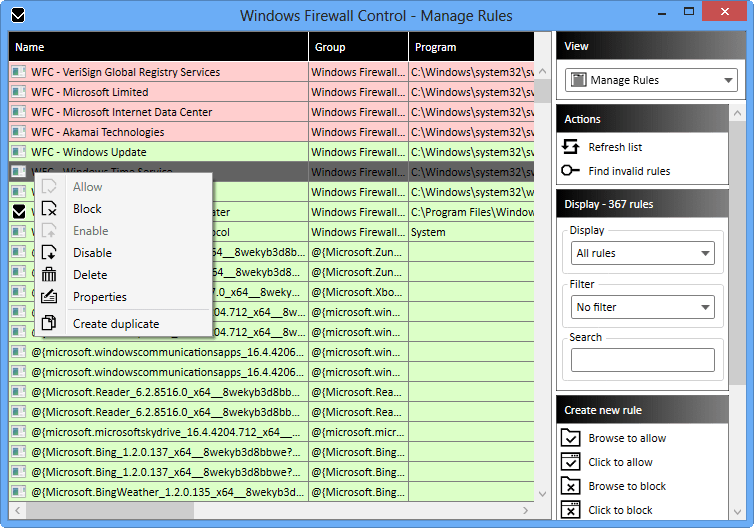Click the Delete trash can icon

pos(49,275)
